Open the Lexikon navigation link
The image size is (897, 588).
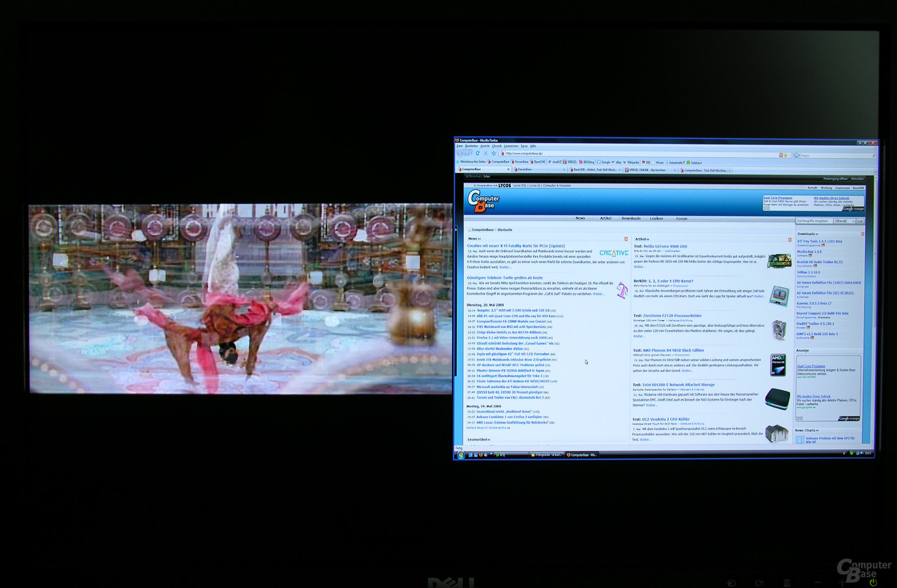tap(656, 218)
